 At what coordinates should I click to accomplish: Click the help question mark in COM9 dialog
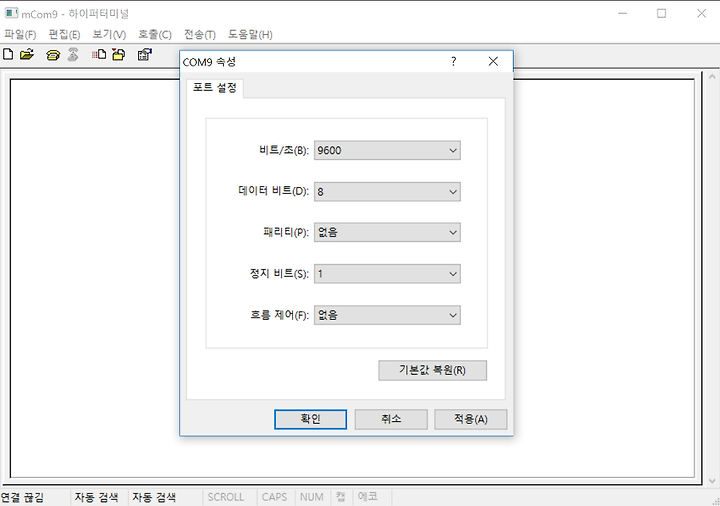[x=454, y=62]
